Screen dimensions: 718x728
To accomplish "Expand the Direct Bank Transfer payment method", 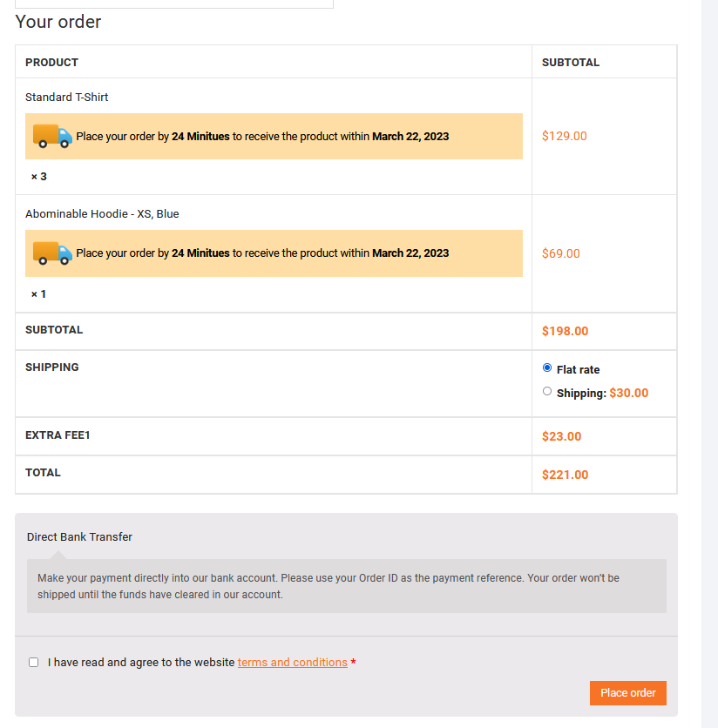I will point(79,536).
